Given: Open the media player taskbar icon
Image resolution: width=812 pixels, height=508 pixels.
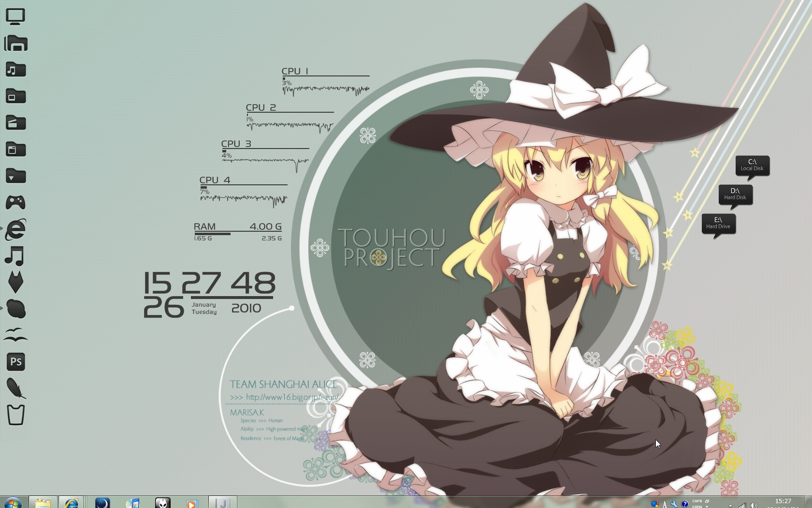Looking at the screenshot, I should [x=192, y=503].
